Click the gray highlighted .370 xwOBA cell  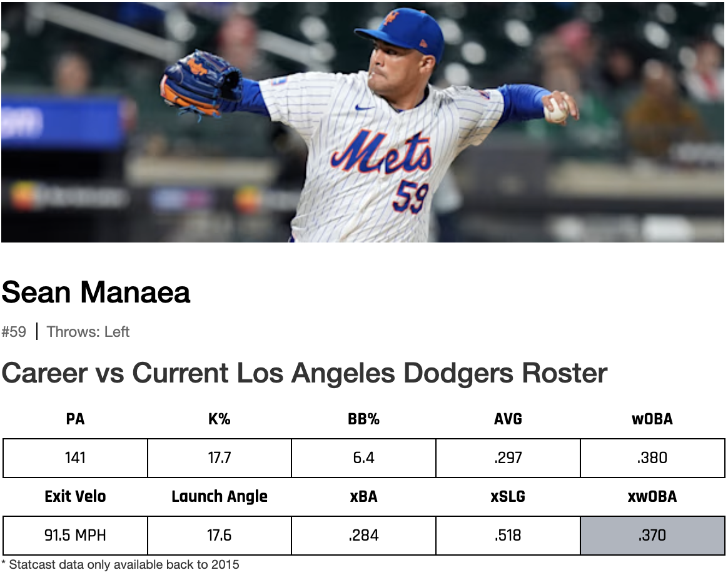[652, 536]
